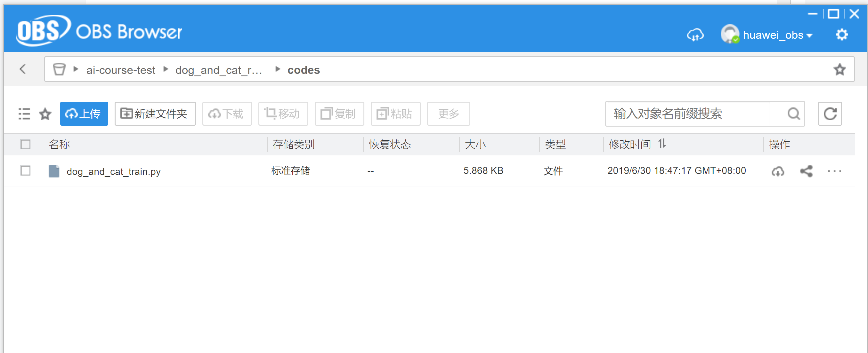Viewport: 868px width, 353px height.
Task: Click 新建文件夹 new folder button
Action: pyautogui.click(x=155, y=114)
